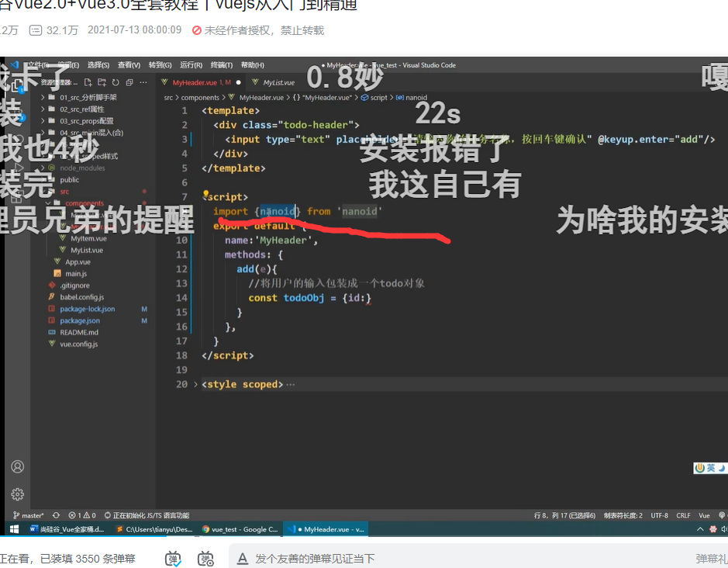Click the danmaku font style A icon
This screenshot has width=728, height=568.
pyautogui.click(x=243, y=558)
